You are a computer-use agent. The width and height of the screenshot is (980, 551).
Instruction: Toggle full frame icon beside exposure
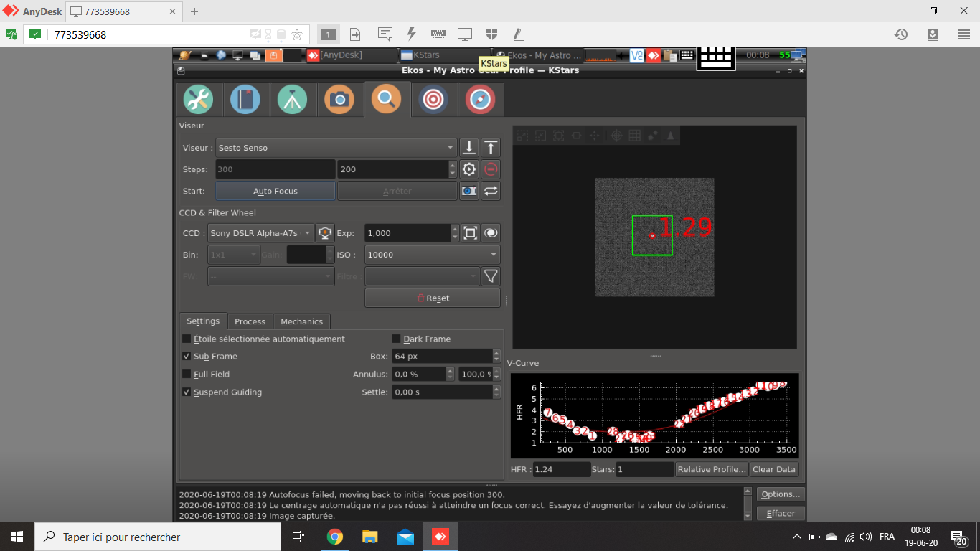tap(470, 233)
